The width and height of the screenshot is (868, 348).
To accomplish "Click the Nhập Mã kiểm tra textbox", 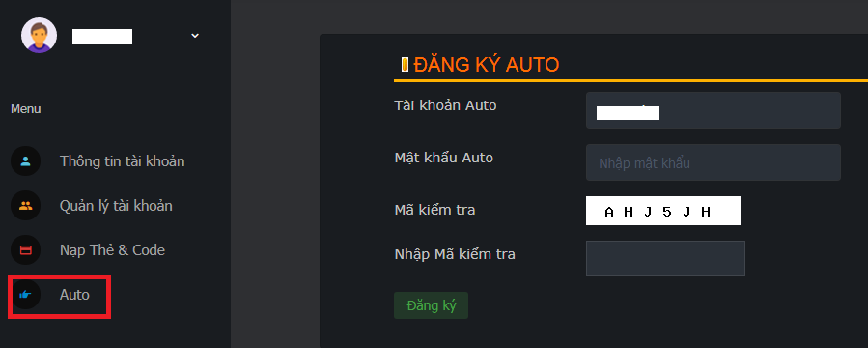I will point(665,258).
